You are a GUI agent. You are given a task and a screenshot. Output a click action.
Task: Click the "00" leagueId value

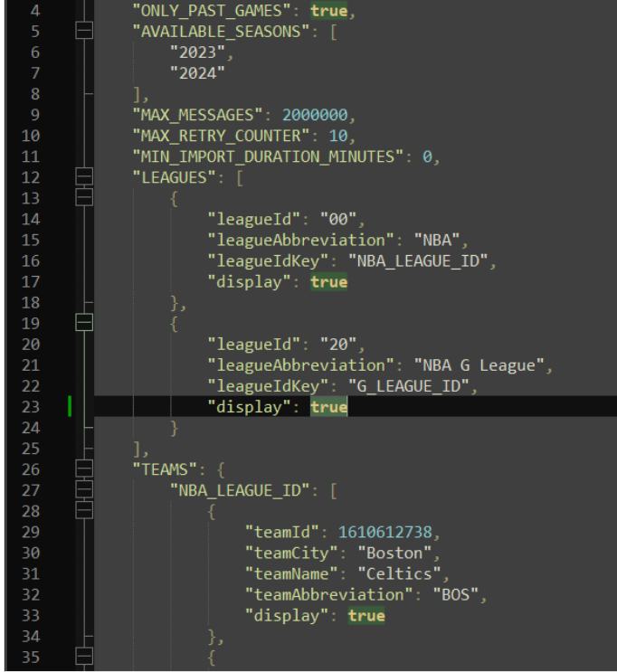(338, 219)
